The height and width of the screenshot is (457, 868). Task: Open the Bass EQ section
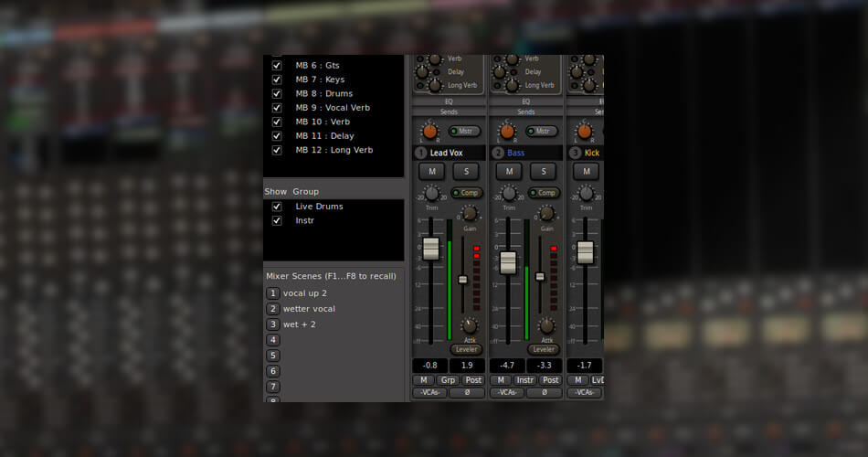coord(526,101)
